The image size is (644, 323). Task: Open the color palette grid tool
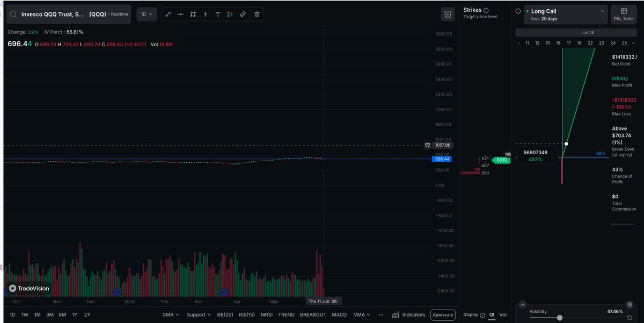230,15
